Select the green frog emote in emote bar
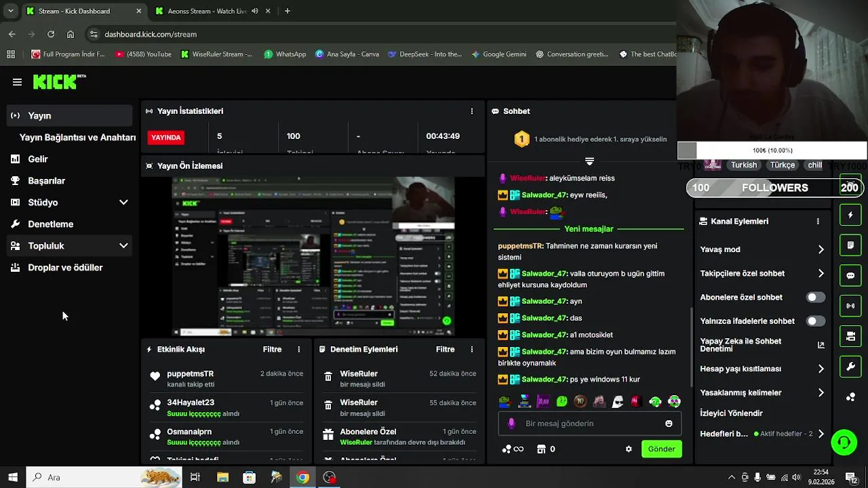Viewport: 868px width, 488px height. click(561, 401)
